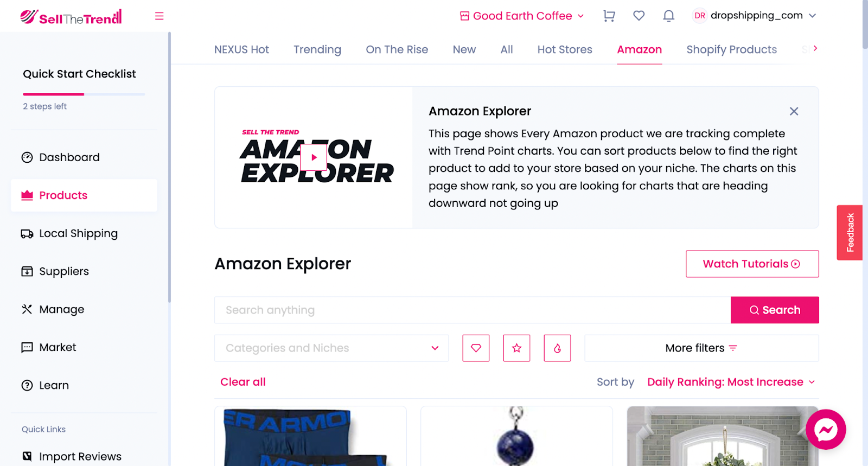Click the Watch Tutorials button

pos(752,264)
